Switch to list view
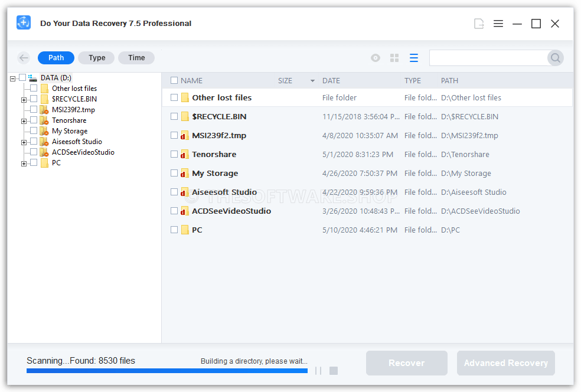 tap(414, 58)
